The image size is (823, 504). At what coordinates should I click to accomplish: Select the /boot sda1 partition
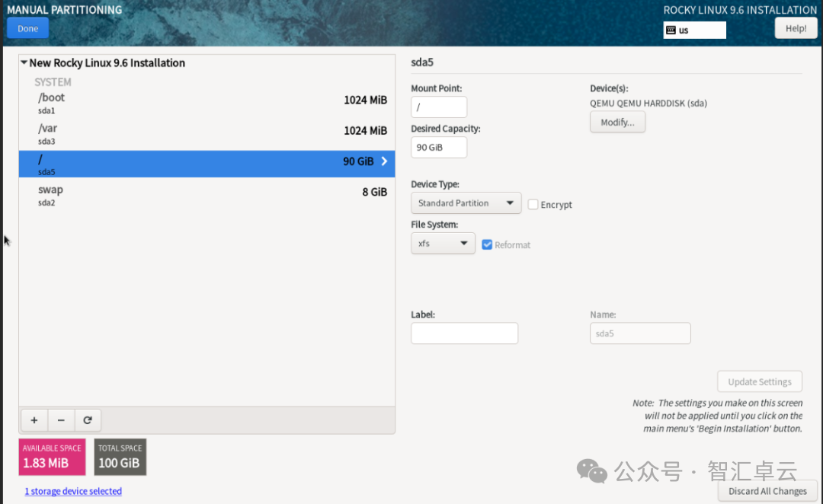[206, 103]
